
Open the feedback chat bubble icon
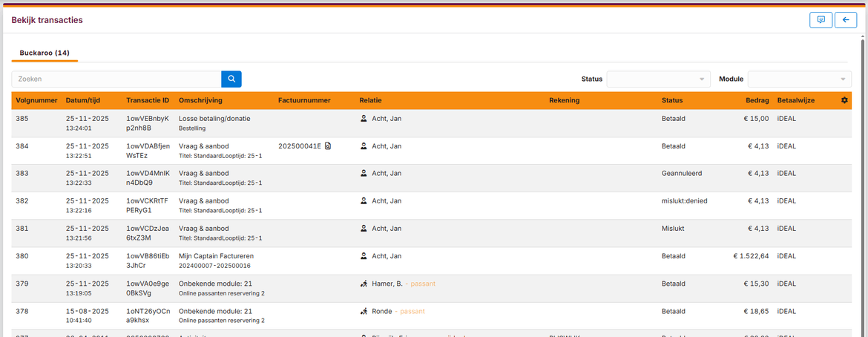pos(821,20)
